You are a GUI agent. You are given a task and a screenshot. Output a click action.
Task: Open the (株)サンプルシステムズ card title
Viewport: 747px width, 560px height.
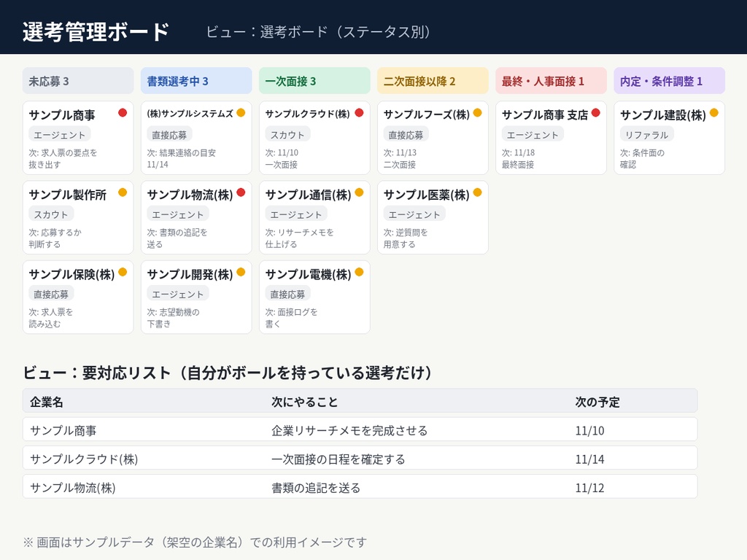pos(190,114)
